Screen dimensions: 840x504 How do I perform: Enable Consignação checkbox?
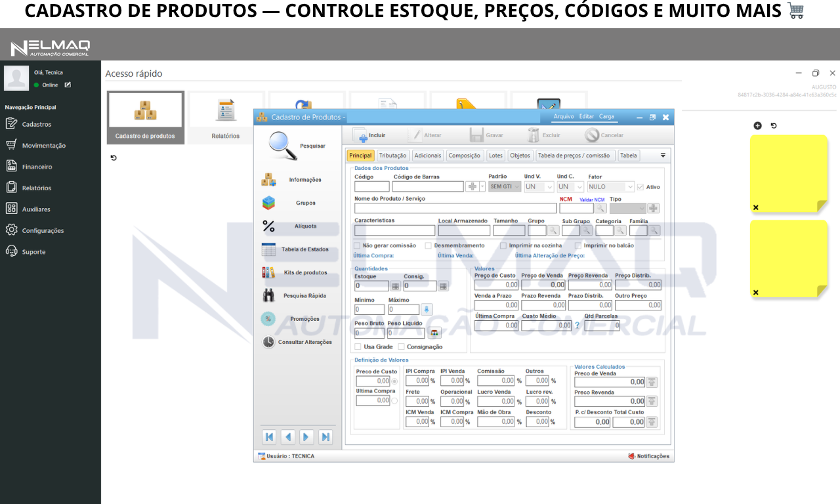click(401, 346)
